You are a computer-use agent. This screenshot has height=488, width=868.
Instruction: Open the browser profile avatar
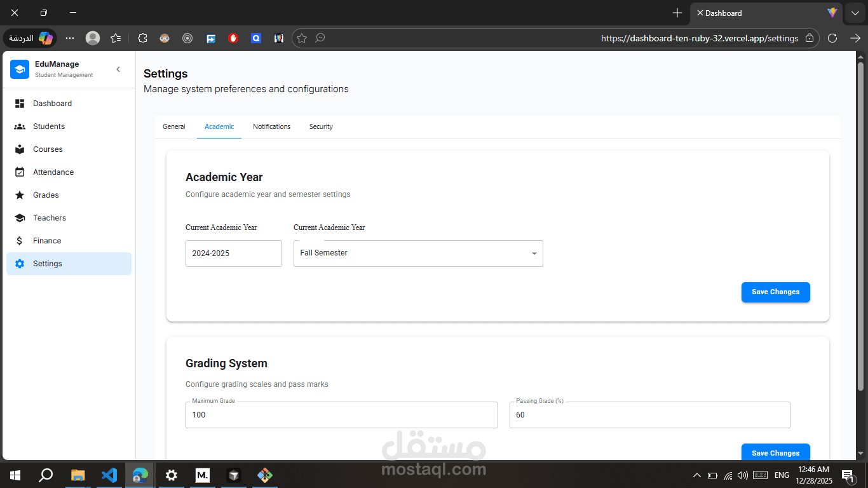(93, 38)
